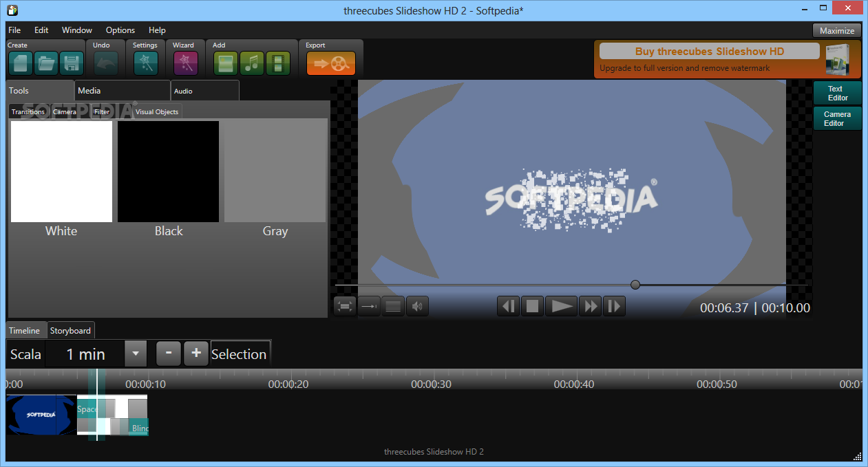
Task: Add a video using the green filmstrip icon
Action: 278,63
